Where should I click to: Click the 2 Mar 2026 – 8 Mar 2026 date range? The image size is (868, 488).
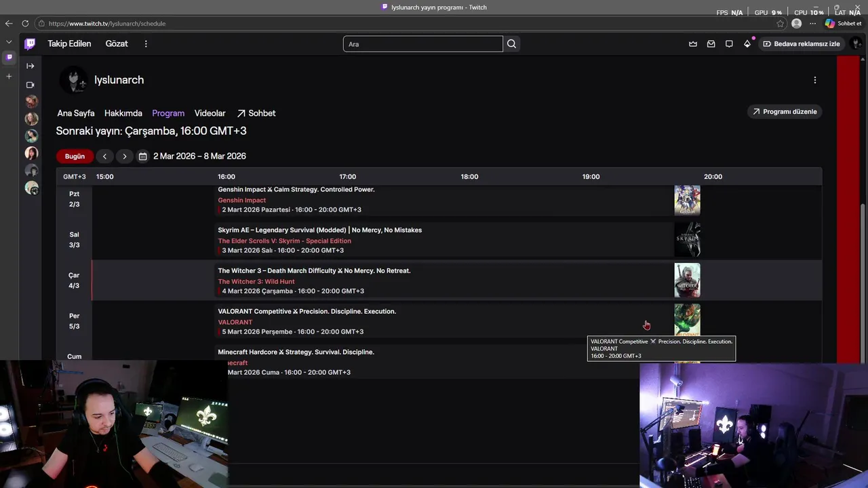tap(199, 157)
